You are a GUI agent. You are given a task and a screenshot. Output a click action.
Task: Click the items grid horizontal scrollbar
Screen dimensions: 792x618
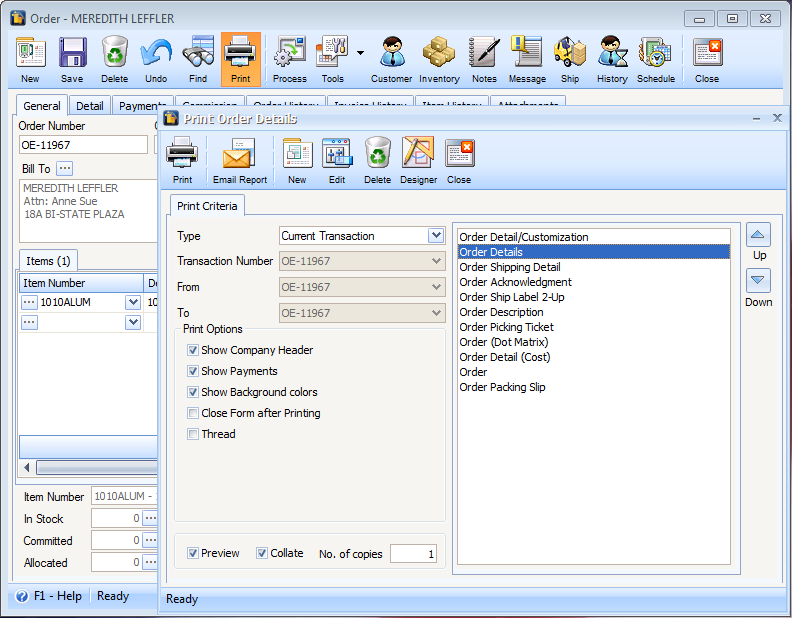pyautogui.click(x=97, y=468)
